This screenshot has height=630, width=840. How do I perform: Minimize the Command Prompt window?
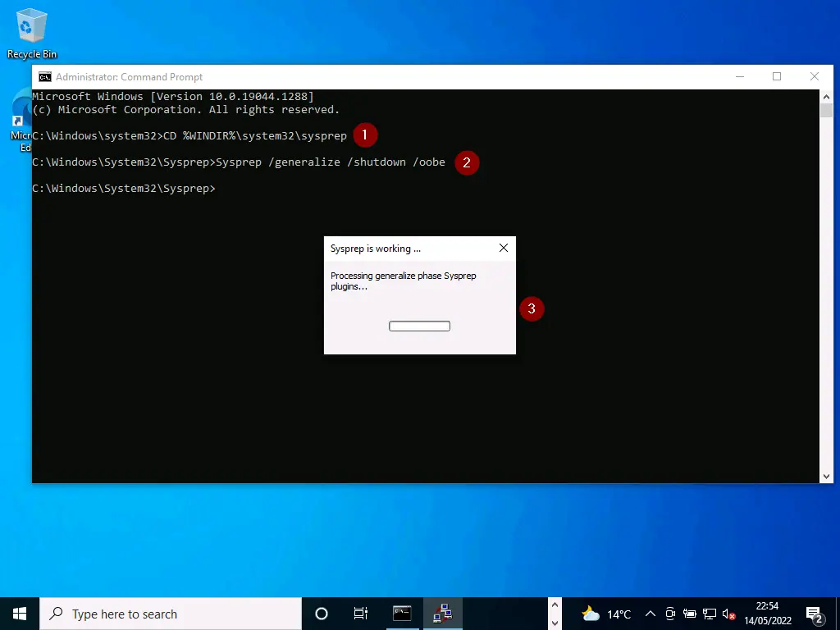pos(740,76)
